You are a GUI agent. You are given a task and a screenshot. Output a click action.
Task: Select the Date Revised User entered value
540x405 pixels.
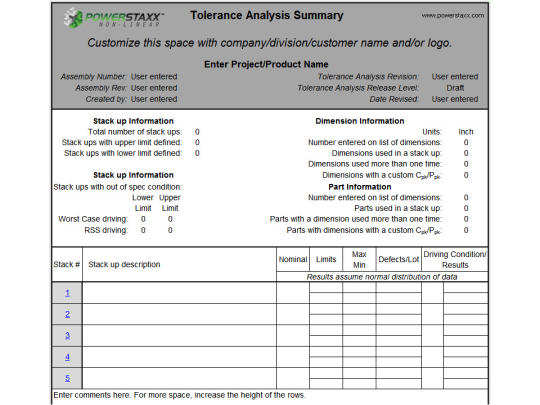click(455, 99)
